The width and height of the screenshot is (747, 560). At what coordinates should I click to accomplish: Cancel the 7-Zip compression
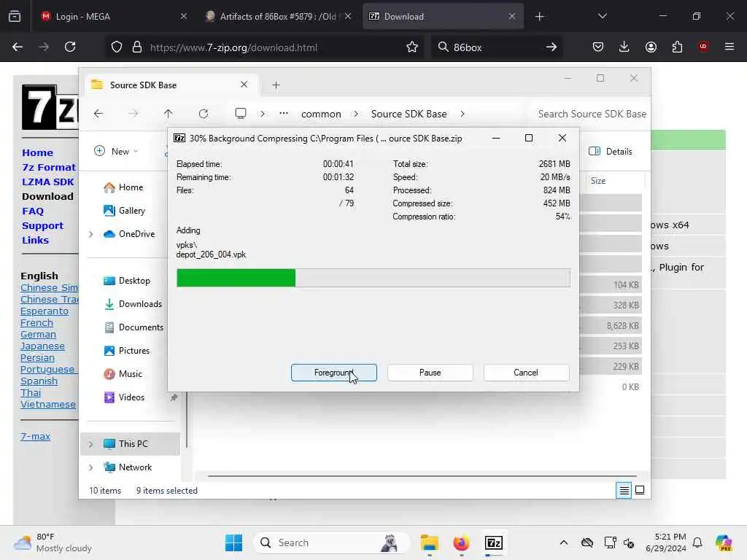(x=526, y=373)
